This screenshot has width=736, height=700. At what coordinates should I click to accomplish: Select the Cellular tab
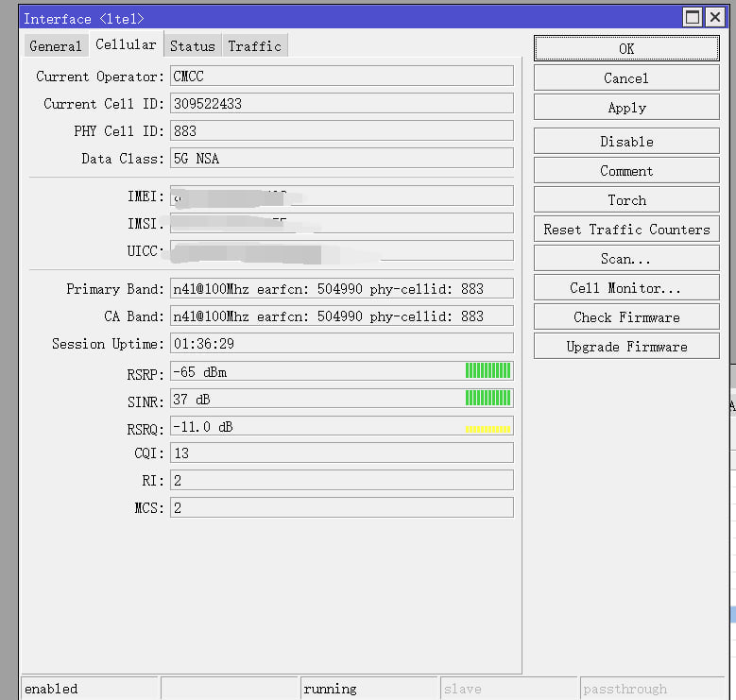[126, 45]
